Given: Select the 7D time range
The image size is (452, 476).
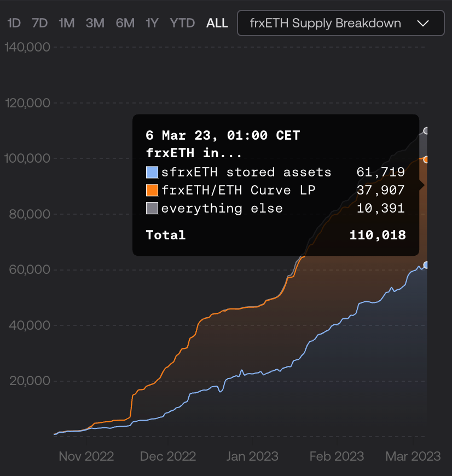Looking at the screenshot, I should (40, 23).
